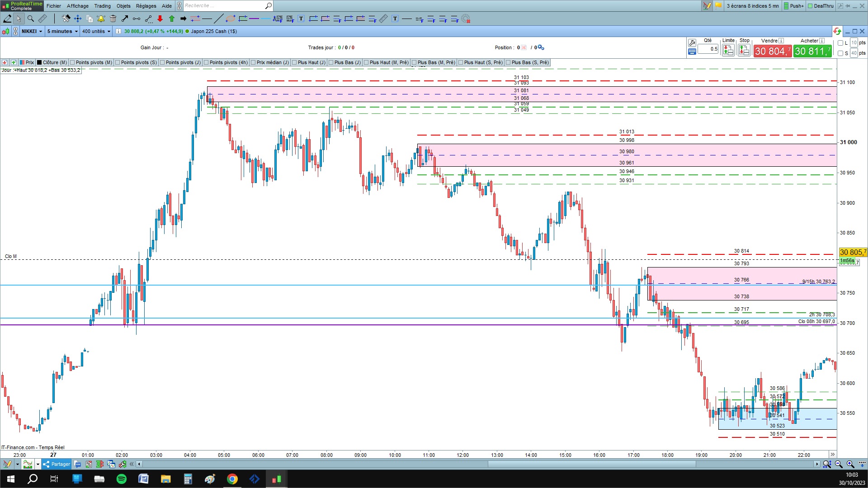This screenshot has height=488, width=868.
Task: Click the Qté quantity input field
Action: (708, 49)
